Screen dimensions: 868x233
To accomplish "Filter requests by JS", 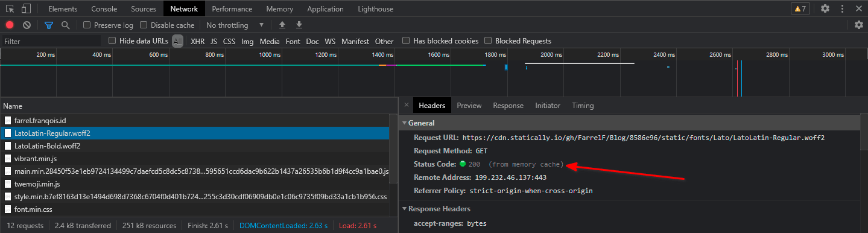I will click(214, 41).
